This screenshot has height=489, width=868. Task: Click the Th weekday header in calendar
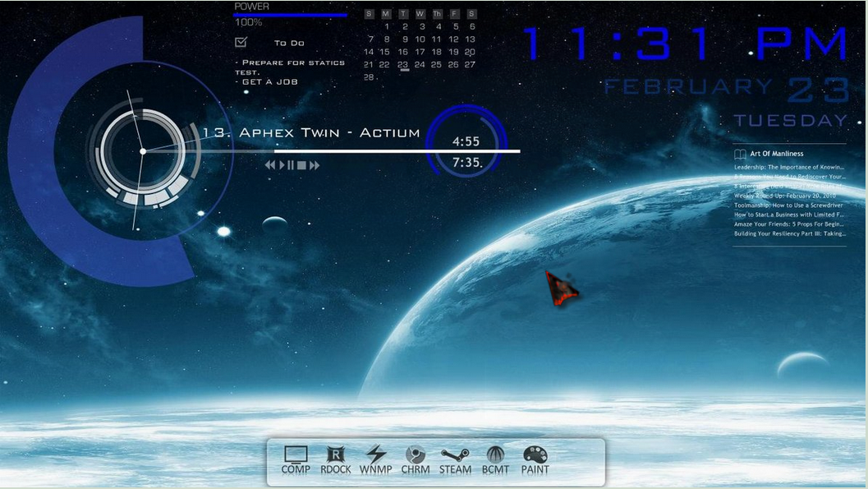pyautogui.click(x=438, y=14)
